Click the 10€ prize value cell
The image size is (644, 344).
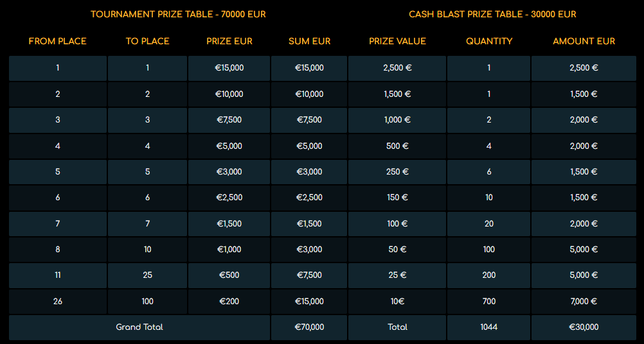(x=397, y=301)
